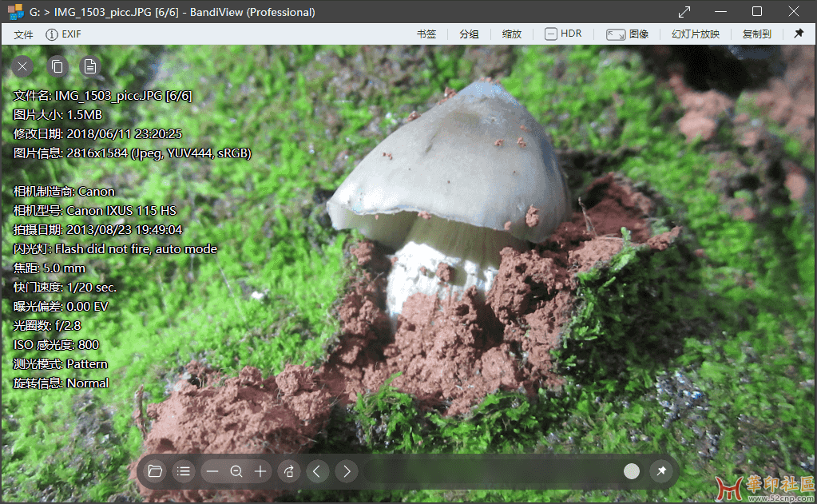The width and height of the screenshot is (817, 504).
Task: Click the BandiView app icon in title bar
Action: [x=16, y=11]
